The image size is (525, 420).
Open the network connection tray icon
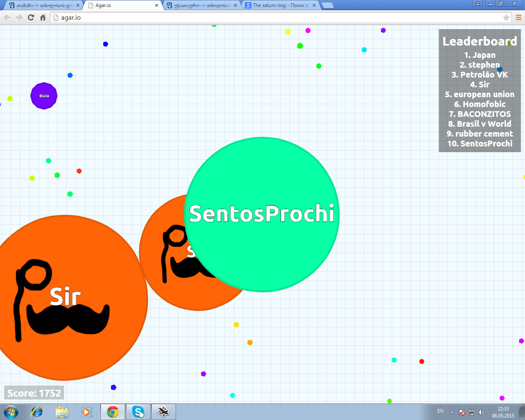pyautogui.click(x=472, y=412)
